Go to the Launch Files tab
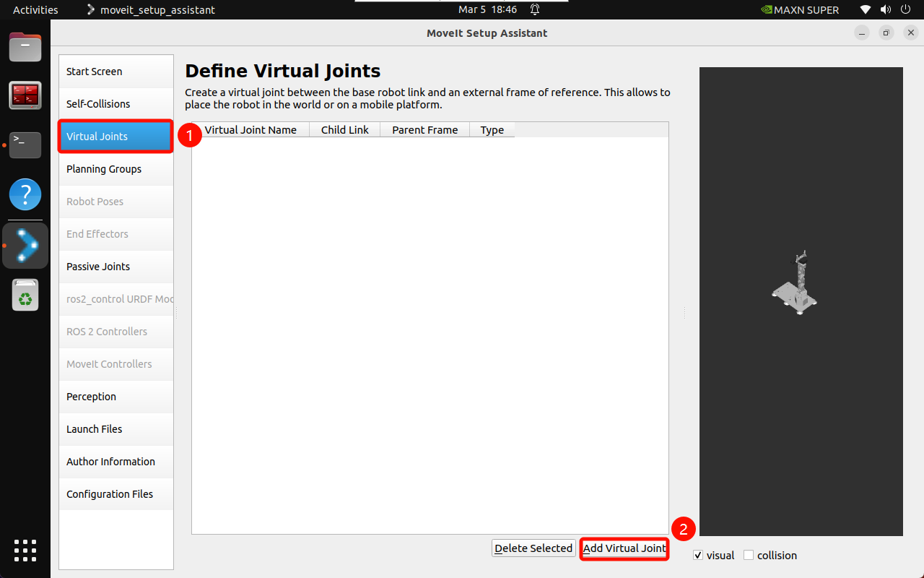 [116, 429]
